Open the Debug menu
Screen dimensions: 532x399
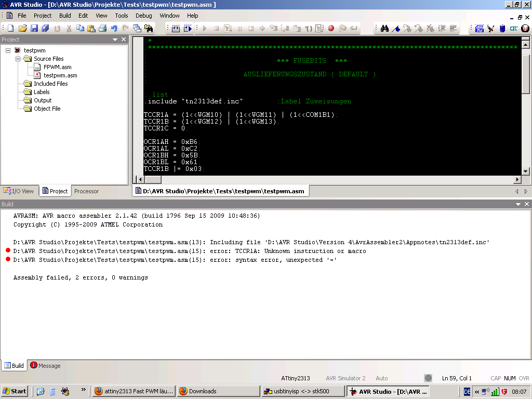point(143,16)
